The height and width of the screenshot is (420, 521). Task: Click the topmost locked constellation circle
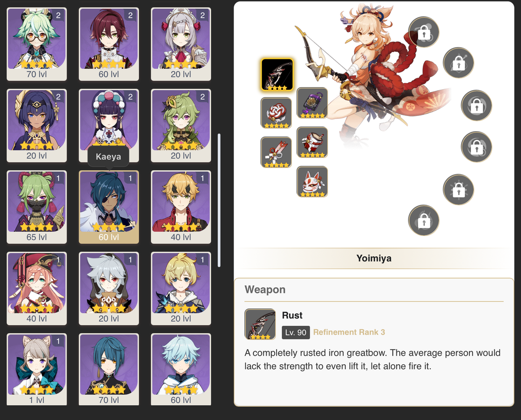click(424, 32)
